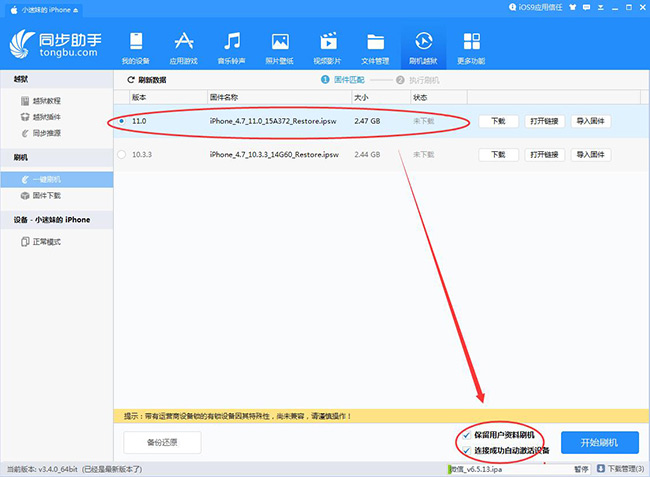This screenshot has height=477, width=650.
Task: Open the 视频影片 videos section
Action: point(327,48)
